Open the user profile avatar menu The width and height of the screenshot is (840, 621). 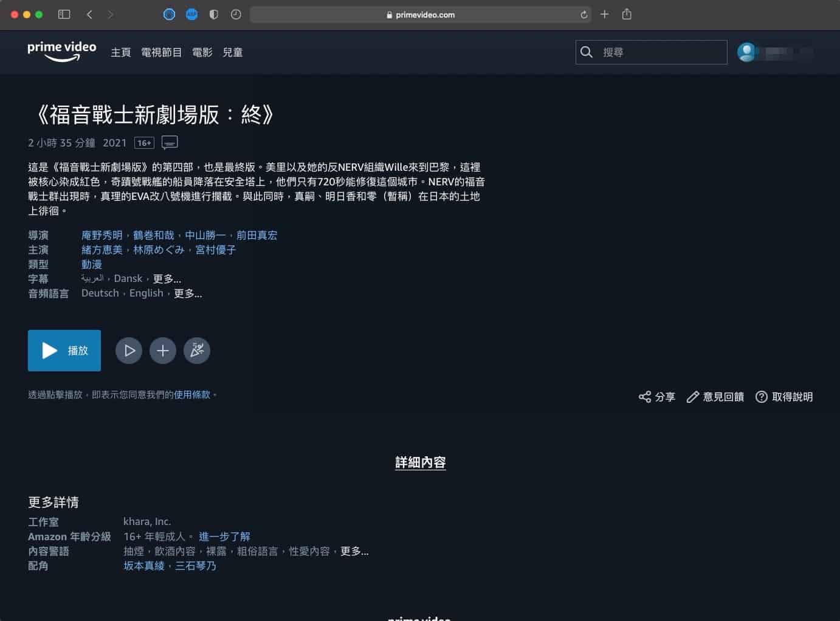[747, 52]
